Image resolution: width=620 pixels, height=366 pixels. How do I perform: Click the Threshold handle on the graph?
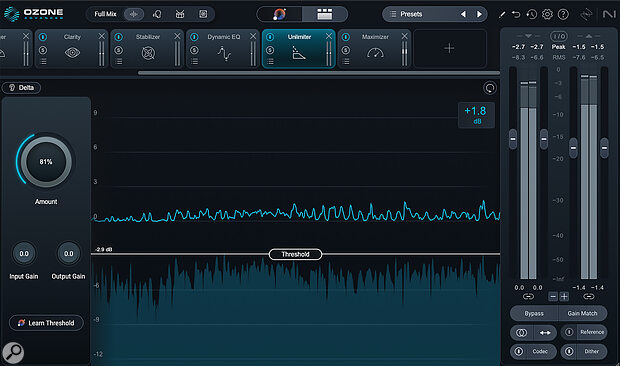(295, 254)
